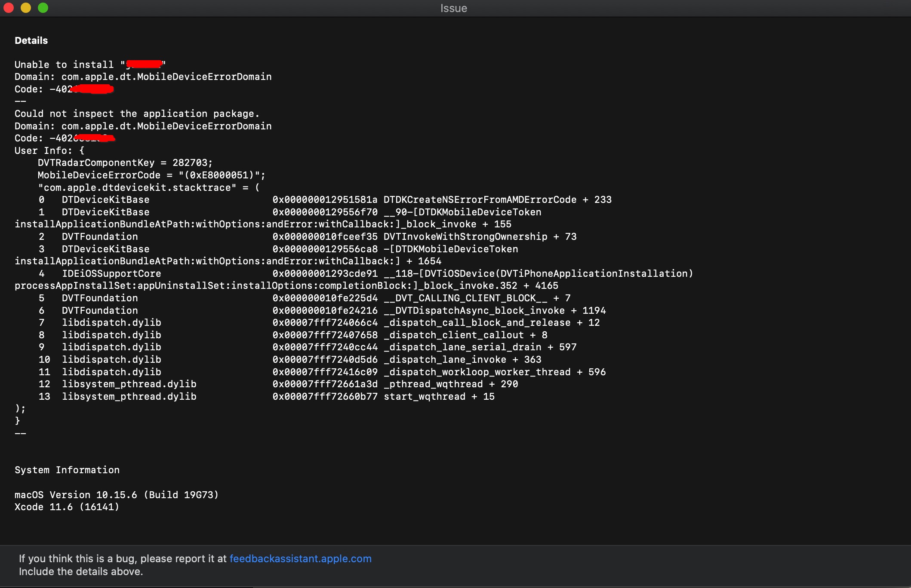Click 'IDEiOSSupportCore' in stack frame 4
This screenshot has width=911, height=588.
[111, 273]
